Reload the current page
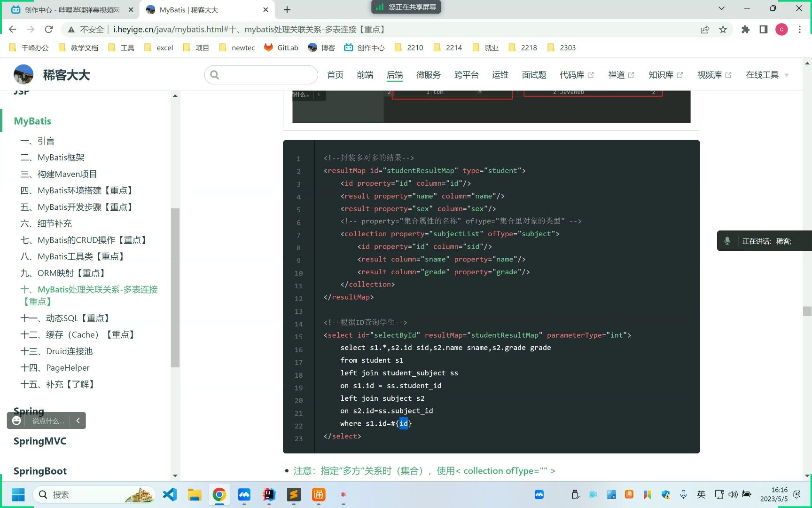812x508 pixels. coord(49,29)
